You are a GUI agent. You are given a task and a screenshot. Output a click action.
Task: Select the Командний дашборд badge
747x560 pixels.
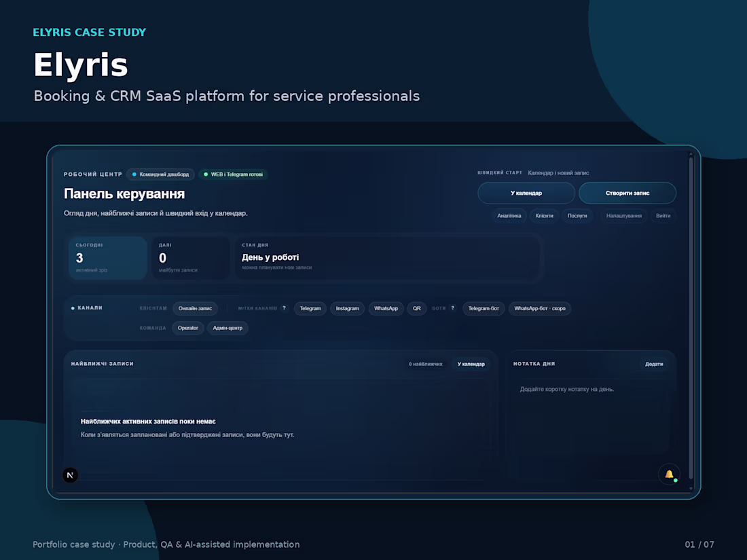[160, 174]
